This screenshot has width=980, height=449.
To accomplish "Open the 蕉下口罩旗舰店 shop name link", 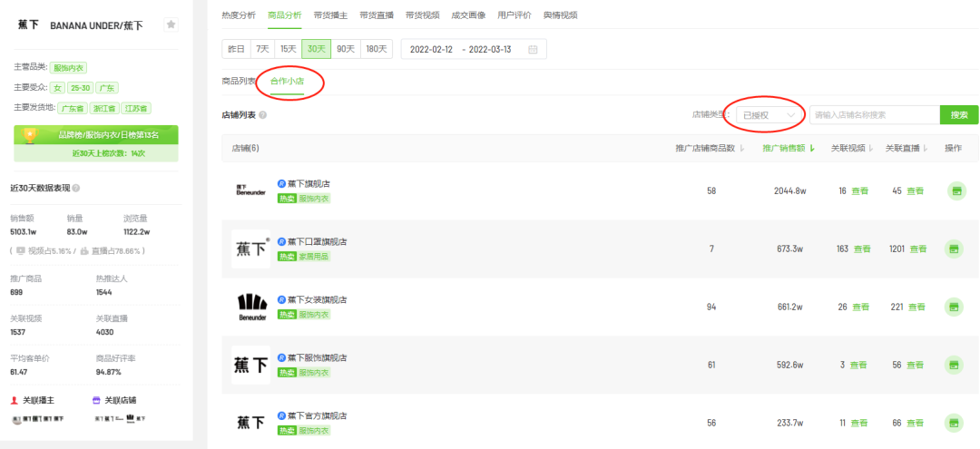I will [317, 241].
